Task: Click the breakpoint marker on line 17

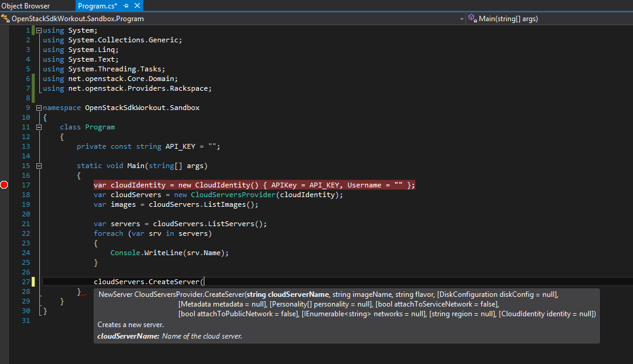Action: (x=4, y=185)
